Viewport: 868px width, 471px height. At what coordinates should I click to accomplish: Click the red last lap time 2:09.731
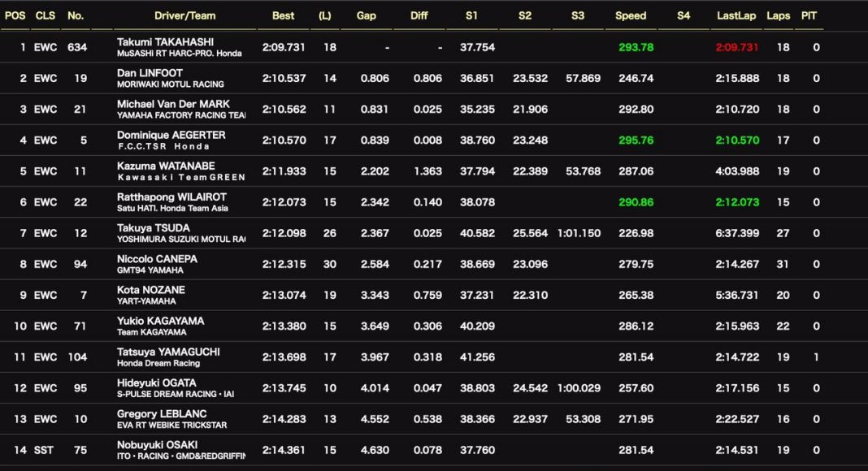coord(736,48)
